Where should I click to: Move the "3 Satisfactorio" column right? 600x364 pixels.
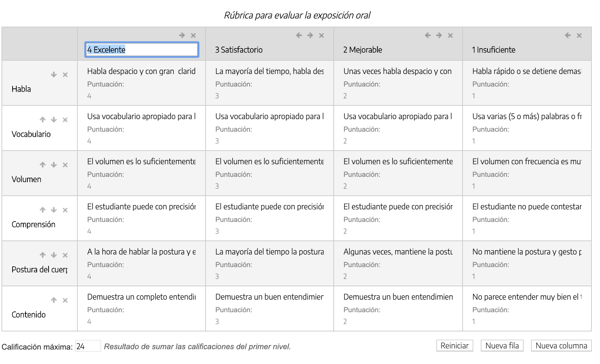click(x=310, y=36)
